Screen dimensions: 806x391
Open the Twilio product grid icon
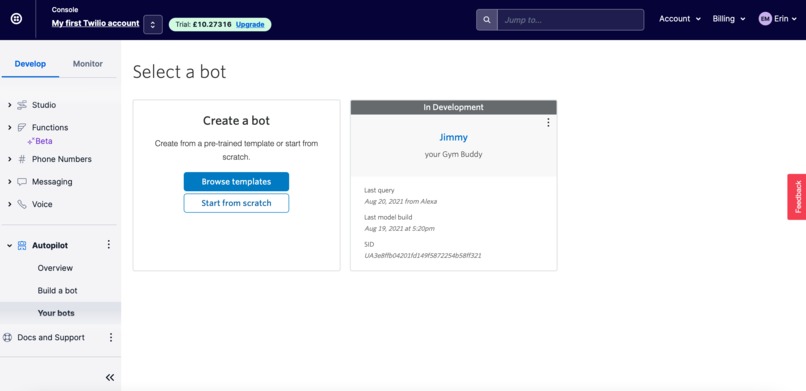tap(16, 19)
